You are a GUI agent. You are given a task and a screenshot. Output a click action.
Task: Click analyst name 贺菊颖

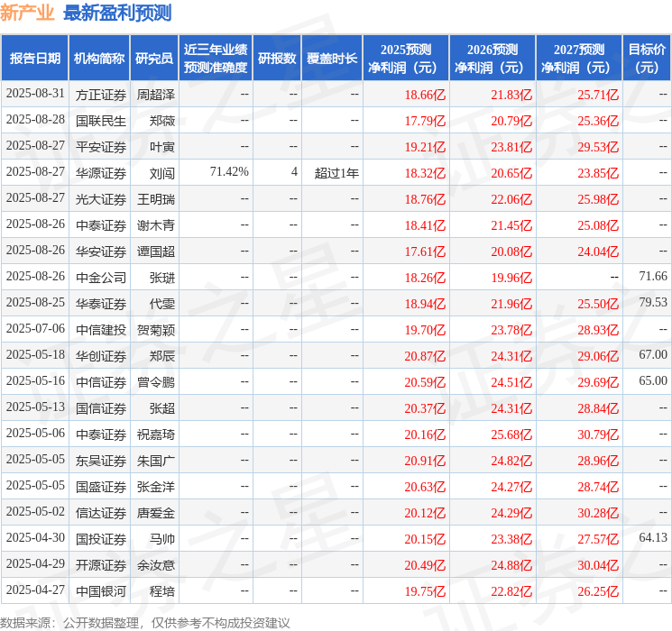tap(156, 330)
